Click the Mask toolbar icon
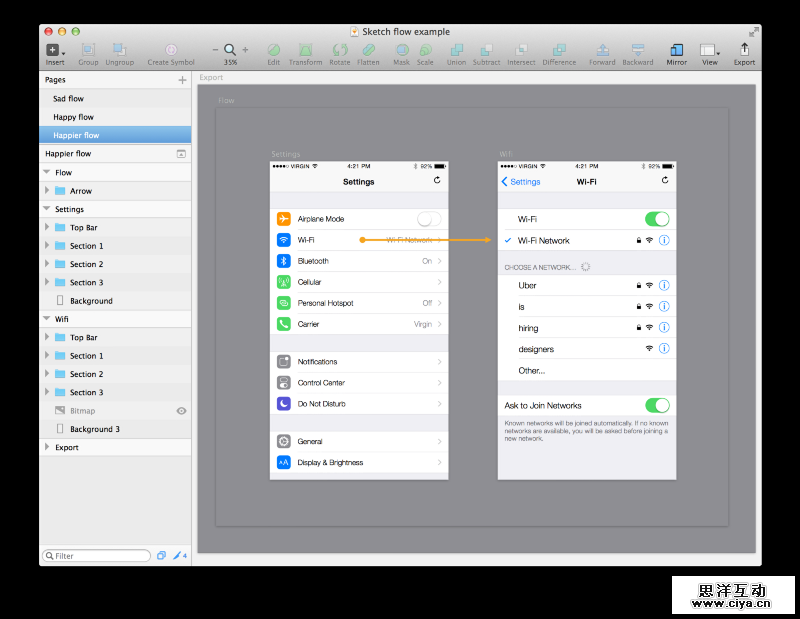Viewport: 800px width, 619px height. click(x=401, y=47)
